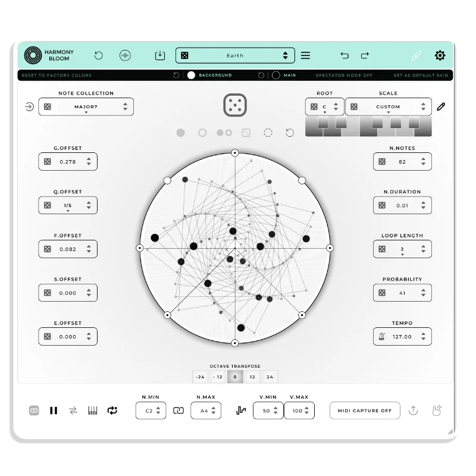Reset the Background color

[x=176, y=76]
